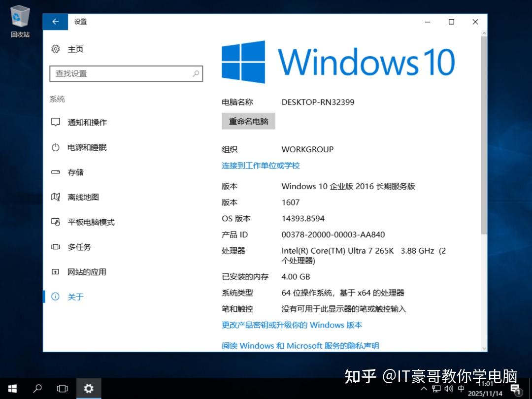Open the 多任务 multitasking settings
Image resolution: width=532 pixels, height=399 pixels.
pos(79,247)
